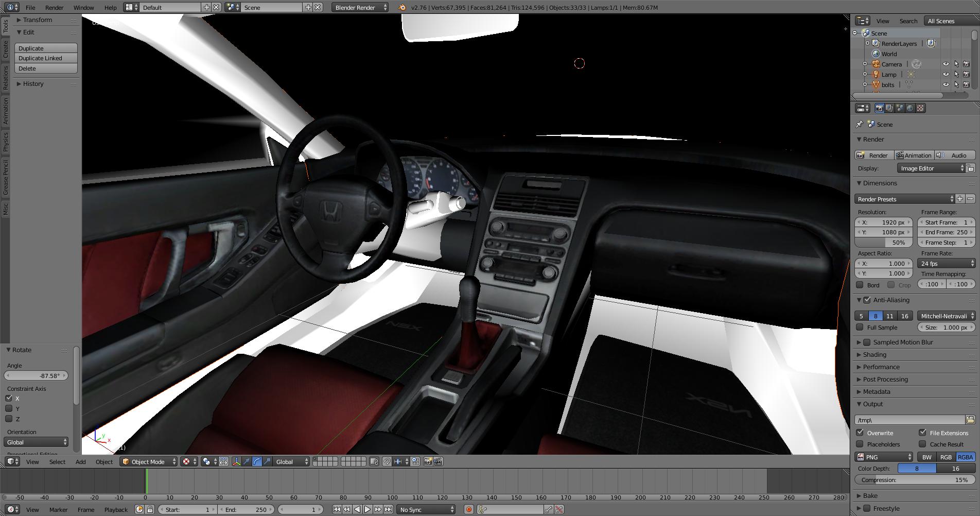980x516 pixels.
Task: Open the Help menu
Action: tap(110, 7)
